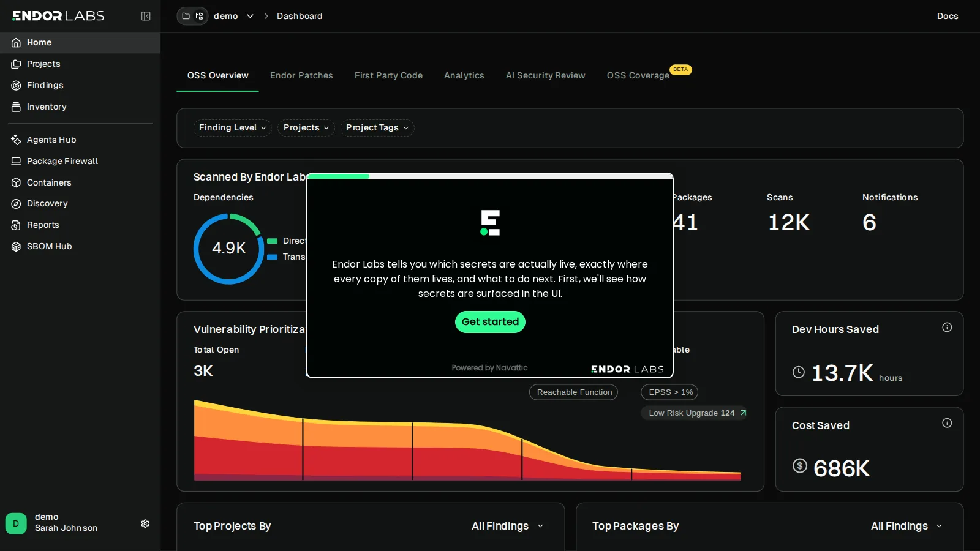Open Top Projects By All Findings dropdown
980x551 pixels.
pos(507,526)
